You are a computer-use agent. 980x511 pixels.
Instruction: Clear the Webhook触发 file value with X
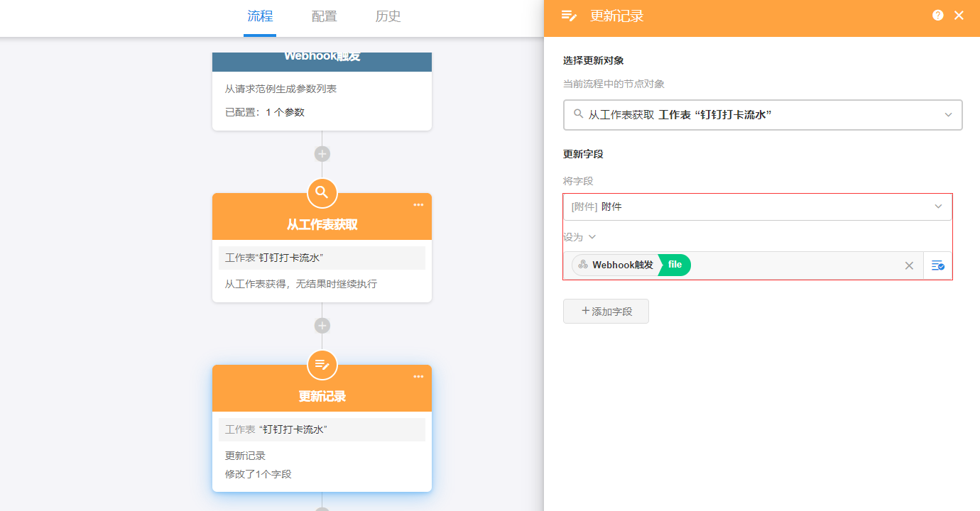[909, 265]
